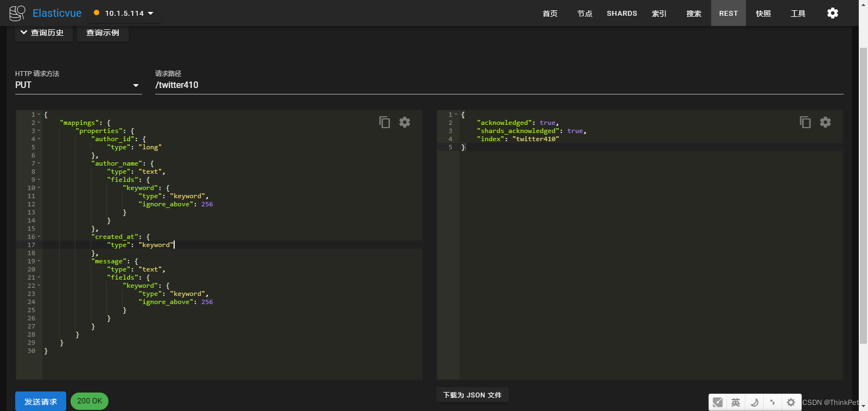868x411 pixels.
Task: Open the HTTP method PUT dropdown
Action: pos(78,85)
